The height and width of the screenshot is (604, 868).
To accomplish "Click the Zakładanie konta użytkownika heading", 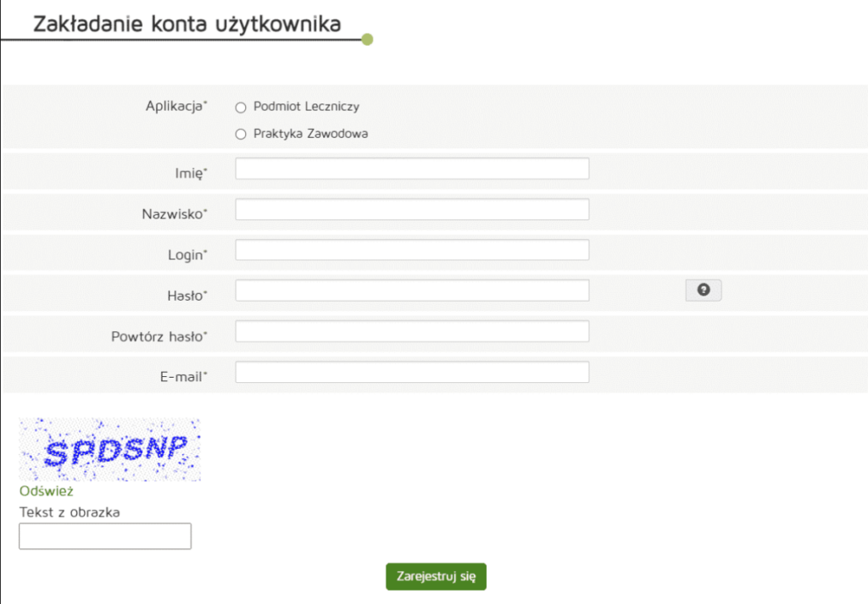I will pos(187,25).
